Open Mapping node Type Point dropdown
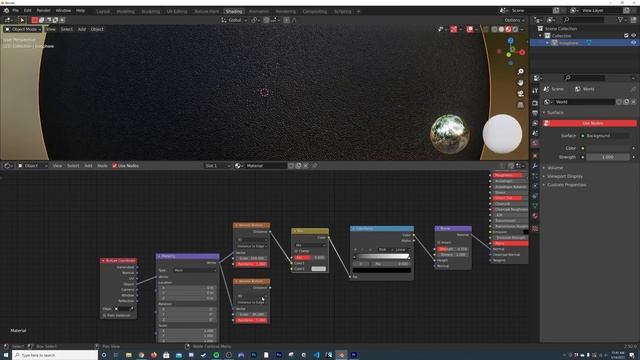Screen dimensions: 640x360 pyautogui.click(x=194, y=270)
